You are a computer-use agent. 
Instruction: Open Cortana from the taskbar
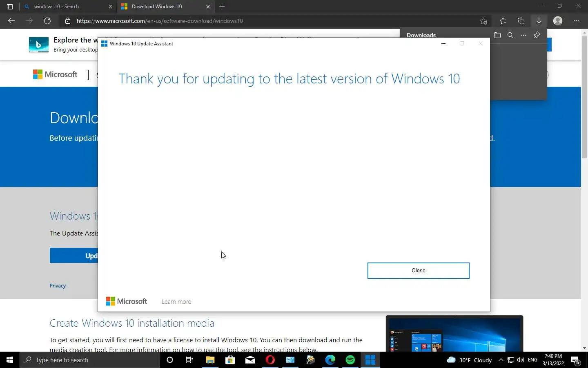tap(170, 360)
